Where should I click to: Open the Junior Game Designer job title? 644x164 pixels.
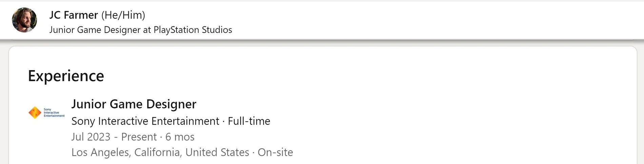(134, 104)
